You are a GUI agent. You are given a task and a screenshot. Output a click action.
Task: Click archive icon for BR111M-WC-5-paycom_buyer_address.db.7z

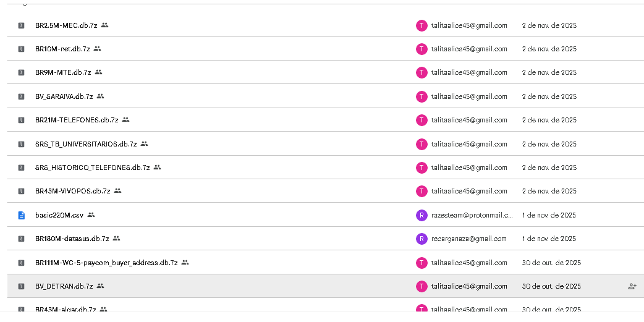point(22,263)
